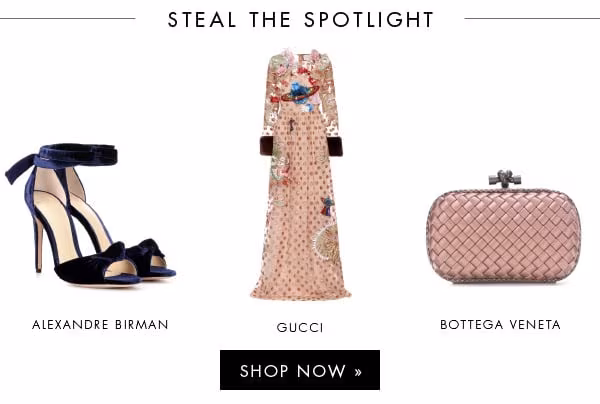Click the double chevron on Shop Now
The image size is (600, 404).
coord(358,372)
